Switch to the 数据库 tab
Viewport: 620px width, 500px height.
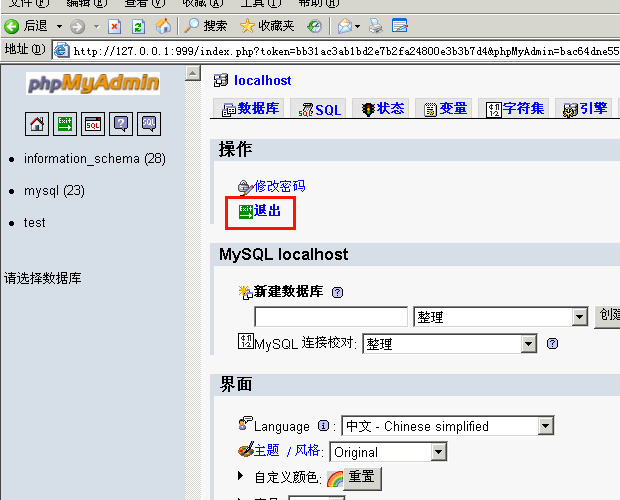(250, 109)
